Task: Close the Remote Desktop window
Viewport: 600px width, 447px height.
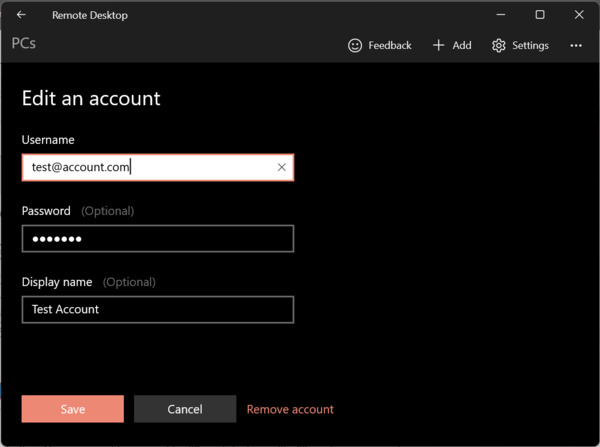Action: coord(579,15)
